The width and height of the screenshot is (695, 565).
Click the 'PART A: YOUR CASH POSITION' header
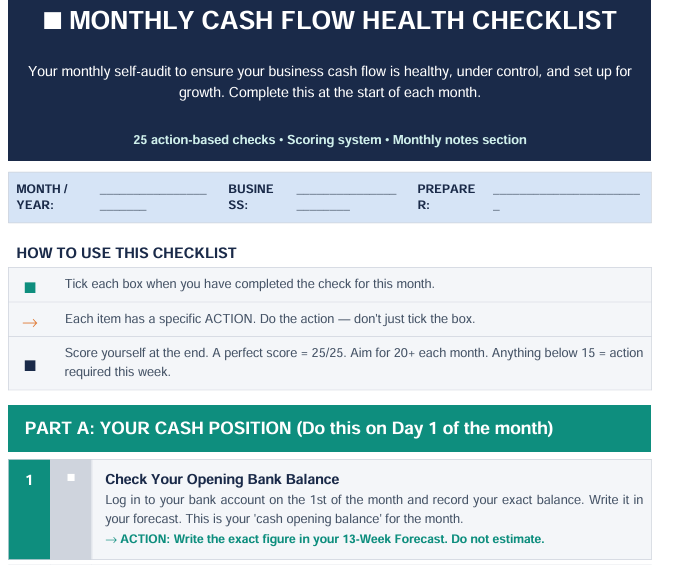point(288,428)
